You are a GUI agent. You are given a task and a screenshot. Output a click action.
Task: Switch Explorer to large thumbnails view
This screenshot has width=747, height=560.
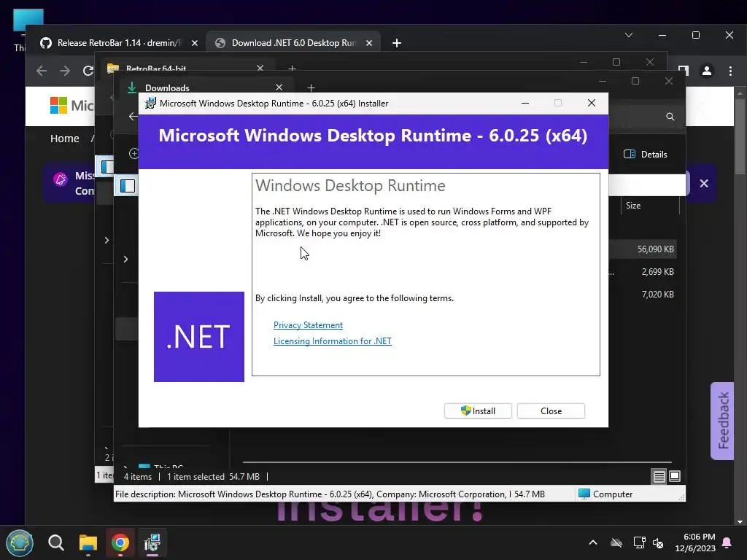click(x=675, y=476)
